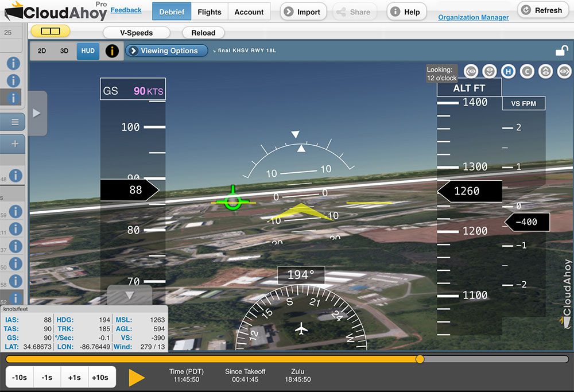
Task: Click the yellow split-view layout icon
Action: (51, 31)
